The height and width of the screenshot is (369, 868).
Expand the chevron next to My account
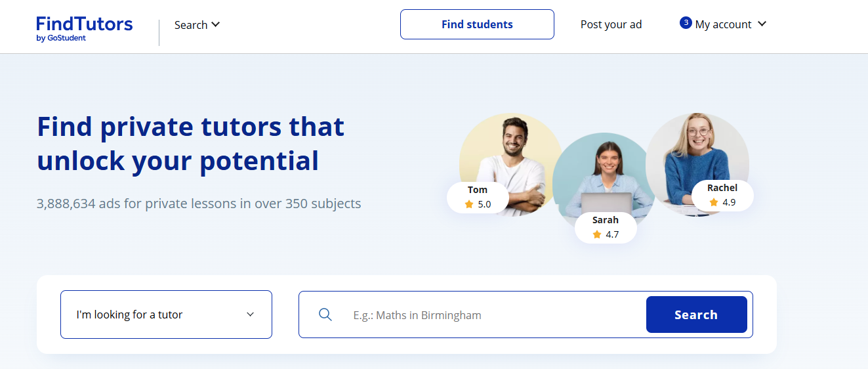click(x=762, y=24)
